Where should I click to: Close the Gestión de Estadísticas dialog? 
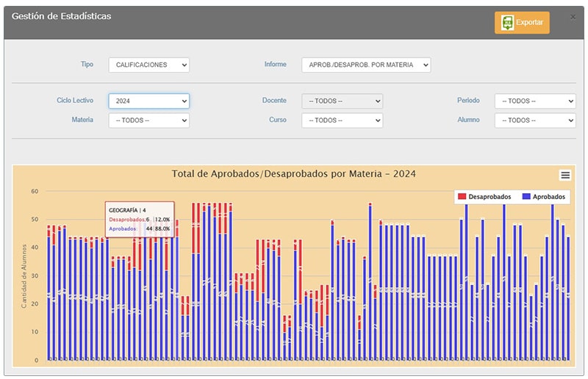tap(573, 17)
